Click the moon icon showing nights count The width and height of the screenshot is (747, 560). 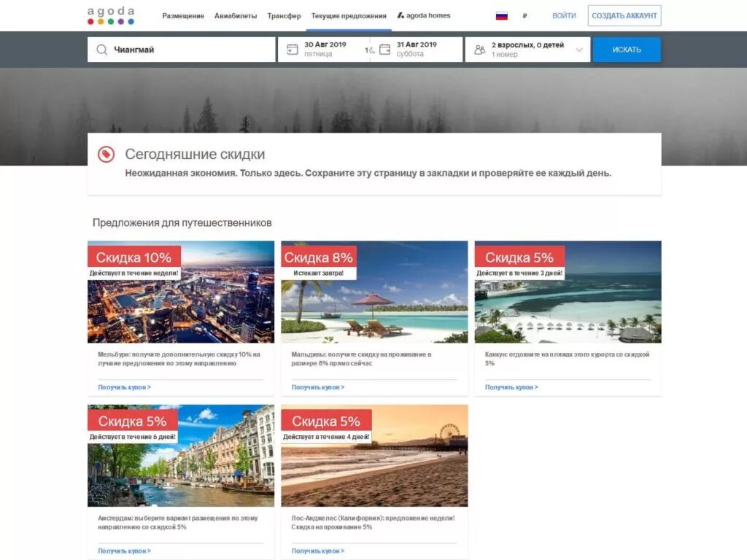point(371,50)
